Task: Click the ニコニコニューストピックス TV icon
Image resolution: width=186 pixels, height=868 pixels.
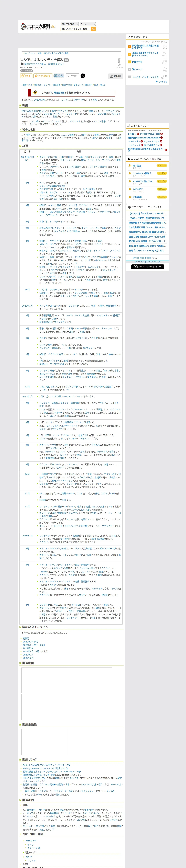Action: pyautogui.click(x=129, y=207)
